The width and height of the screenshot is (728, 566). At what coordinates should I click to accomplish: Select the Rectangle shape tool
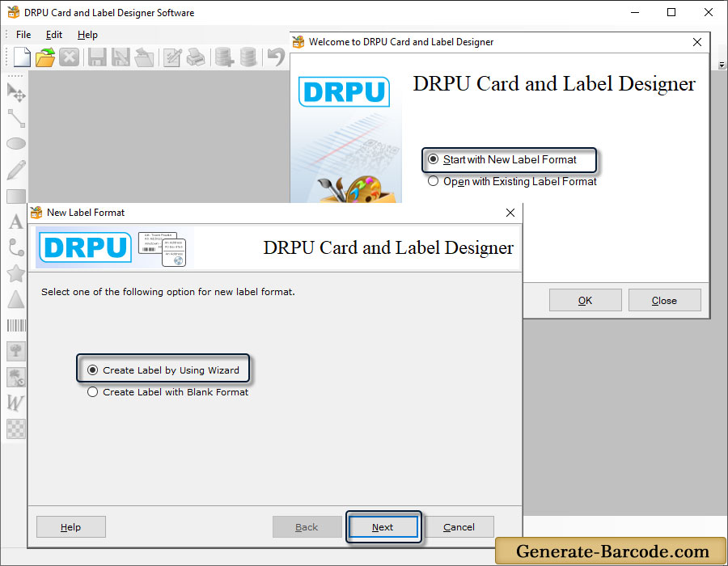16,196
